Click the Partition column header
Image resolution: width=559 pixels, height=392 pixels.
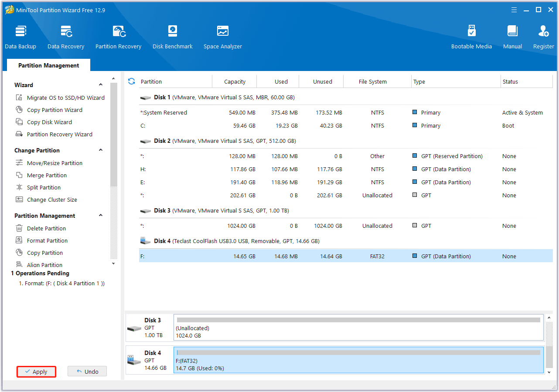175,81
